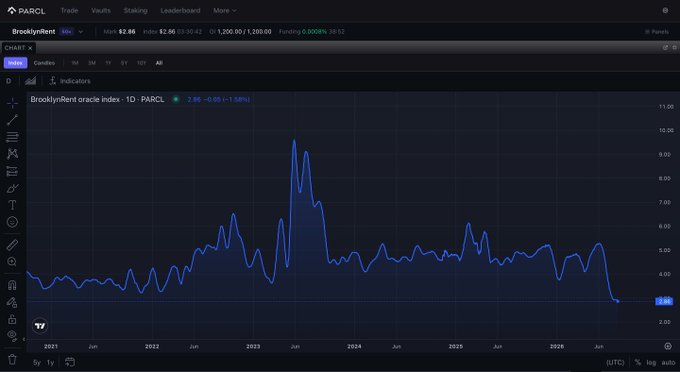Select the 3M time range
Screen dimensions: 680x372
(92, 63)
